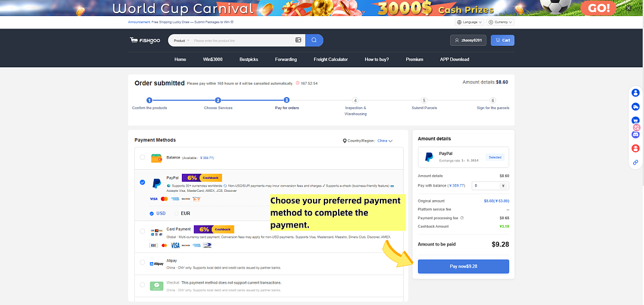Viewport: 644px width, 305px height.
Task: Click the card logos icon beside Card Payment
Action: (x=156, y=232)
